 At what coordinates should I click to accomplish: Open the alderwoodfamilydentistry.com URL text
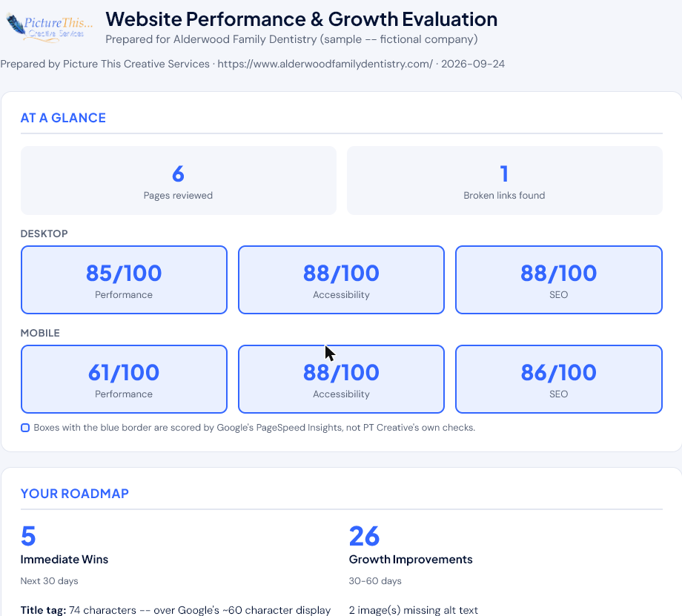tap(325, 64)
